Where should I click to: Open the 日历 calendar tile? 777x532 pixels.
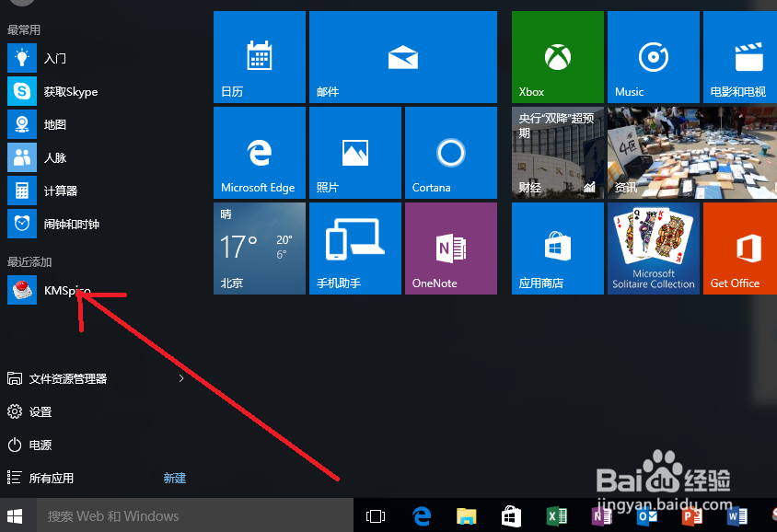pyautogui.click(x=260, y=57)
